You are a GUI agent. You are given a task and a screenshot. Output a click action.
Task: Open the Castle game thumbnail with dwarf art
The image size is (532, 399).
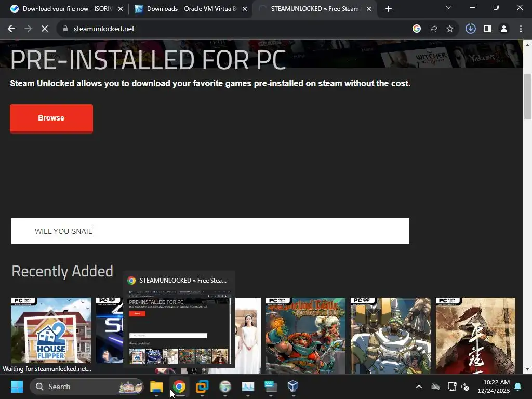(305, 336)
